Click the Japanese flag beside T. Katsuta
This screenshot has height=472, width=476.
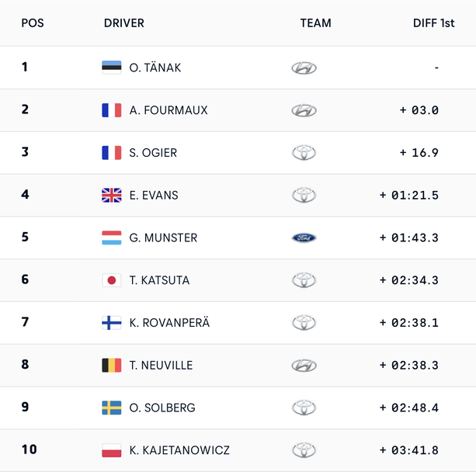111,280
